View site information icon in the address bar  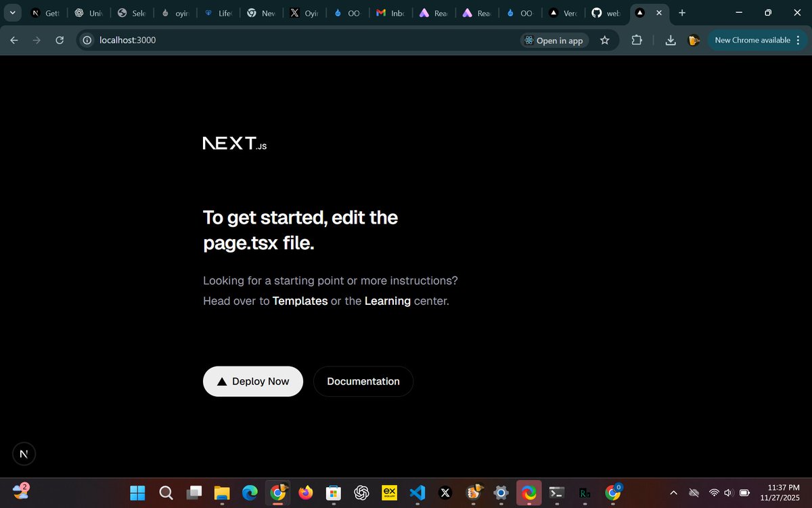87,40
